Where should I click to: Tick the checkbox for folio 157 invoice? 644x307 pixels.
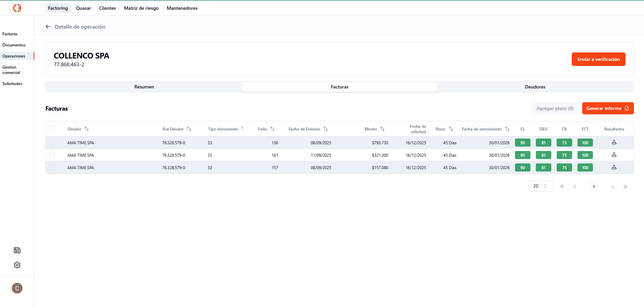(52, 167)
